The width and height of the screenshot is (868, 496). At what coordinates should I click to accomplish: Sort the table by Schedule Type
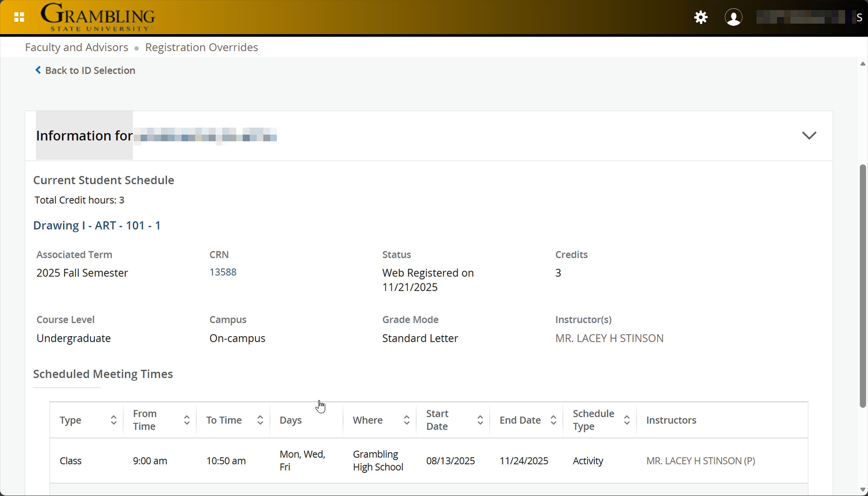coord(627,420)
